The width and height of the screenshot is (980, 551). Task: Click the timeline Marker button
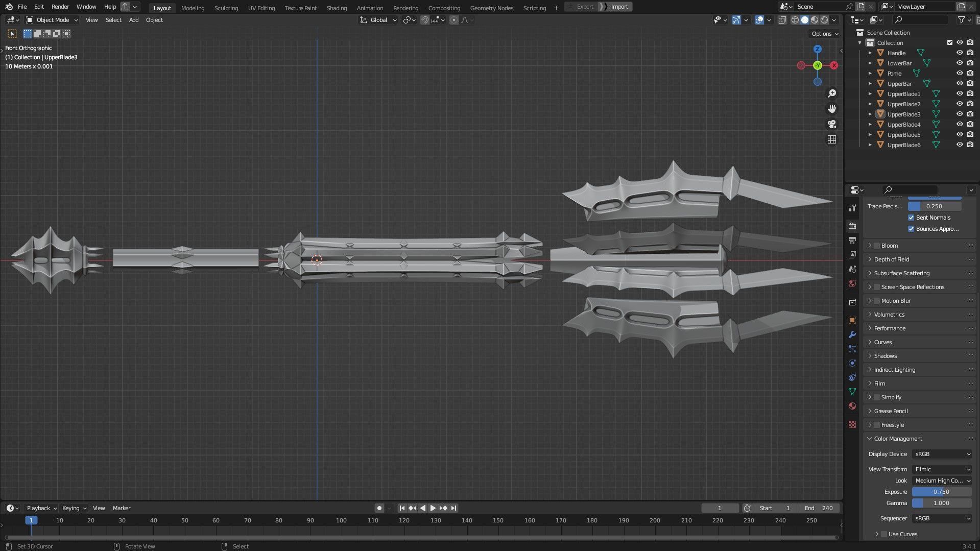(x=122, y=508)
